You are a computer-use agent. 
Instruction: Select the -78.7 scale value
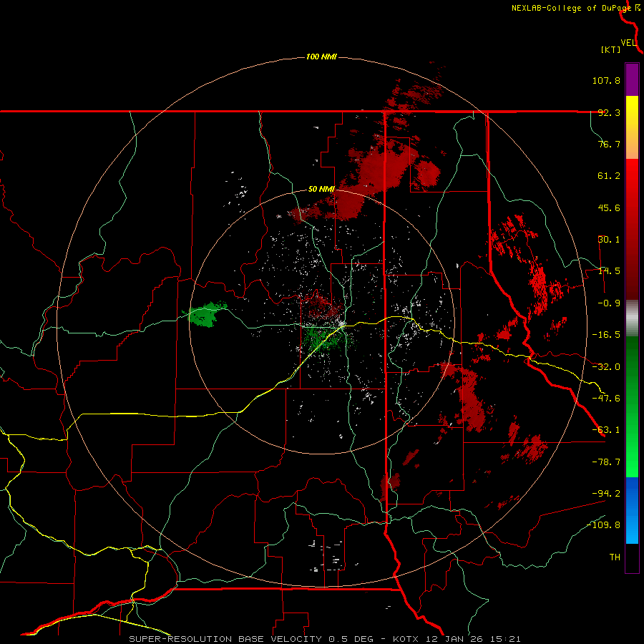tap(606, 462)
